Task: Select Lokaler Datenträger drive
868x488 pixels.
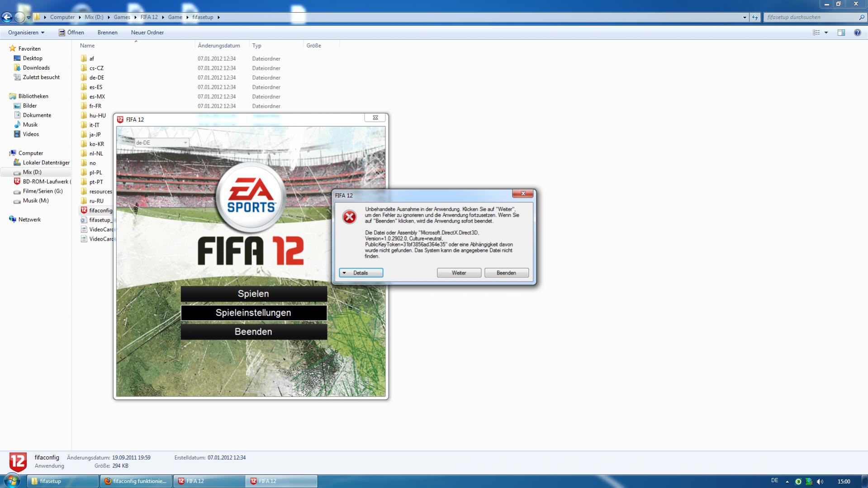Action: point(46,162)
